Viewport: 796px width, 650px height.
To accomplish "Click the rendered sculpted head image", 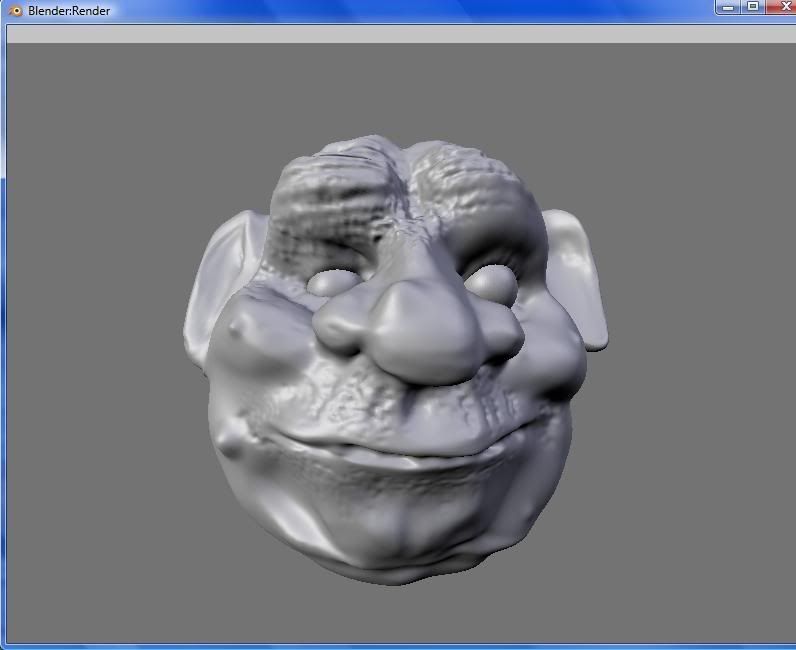I will tap(395, 360).
